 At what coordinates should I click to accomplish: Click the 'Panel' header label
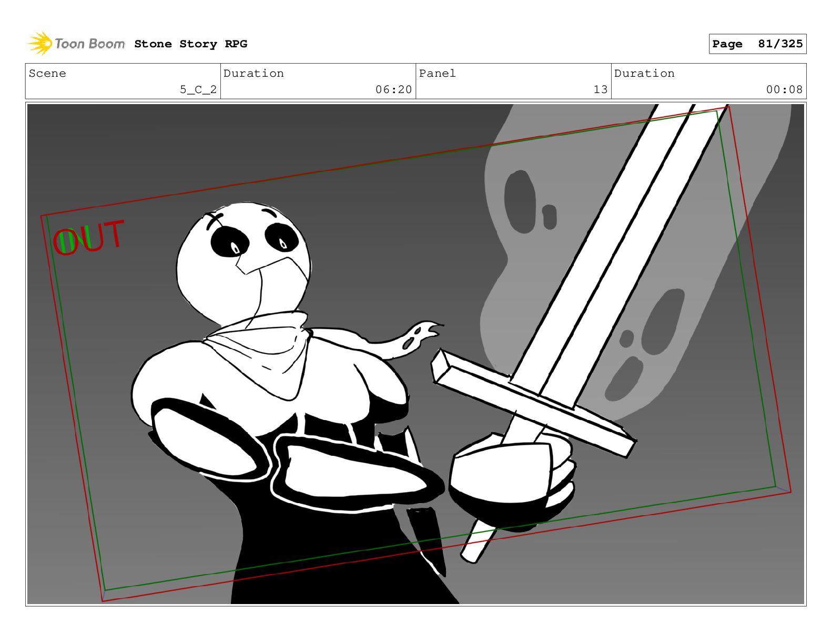tap(438, 74)
